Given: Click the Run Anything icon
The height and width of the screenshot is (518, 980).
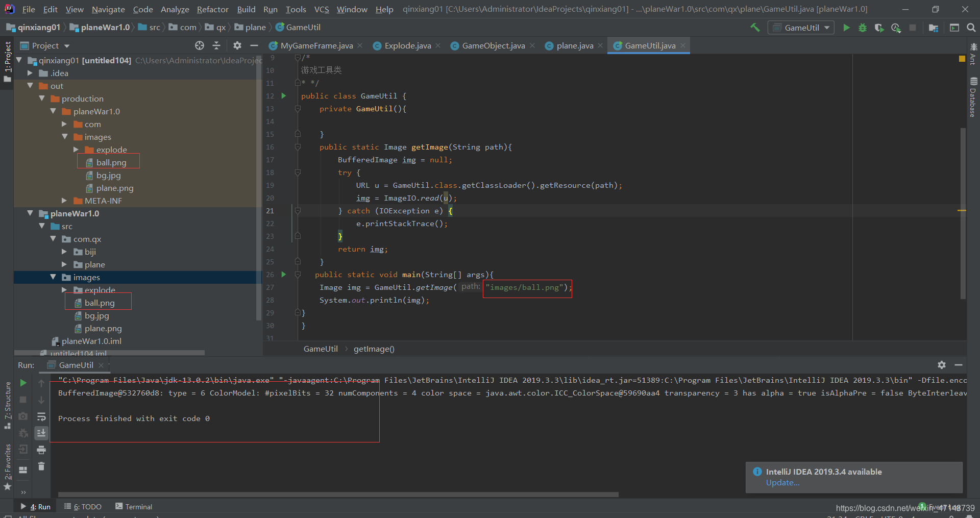Looking at the screenshot, I should 954,28.
